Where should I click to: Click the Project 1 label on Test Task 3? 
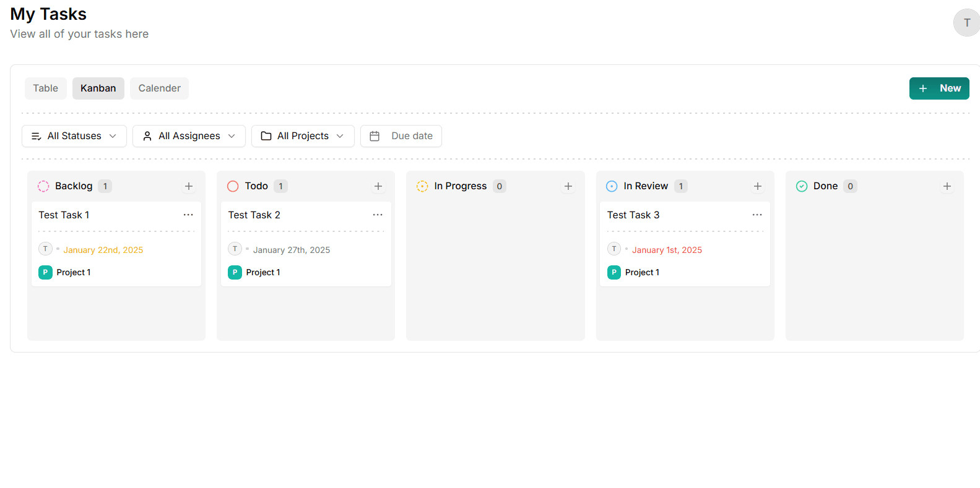coord(642,272)
